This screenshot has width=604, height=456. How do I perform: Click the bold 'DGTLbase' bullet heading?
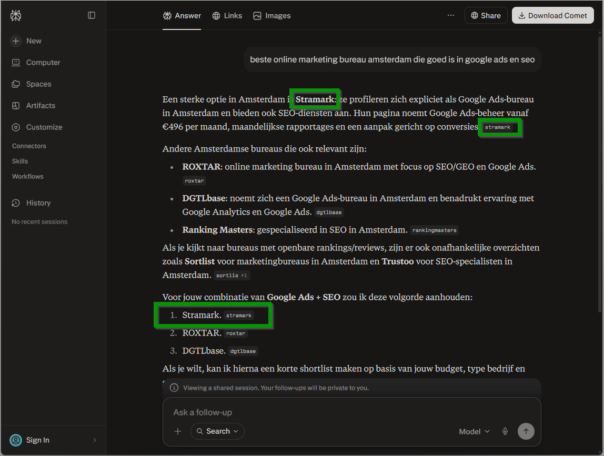[204, 198]
